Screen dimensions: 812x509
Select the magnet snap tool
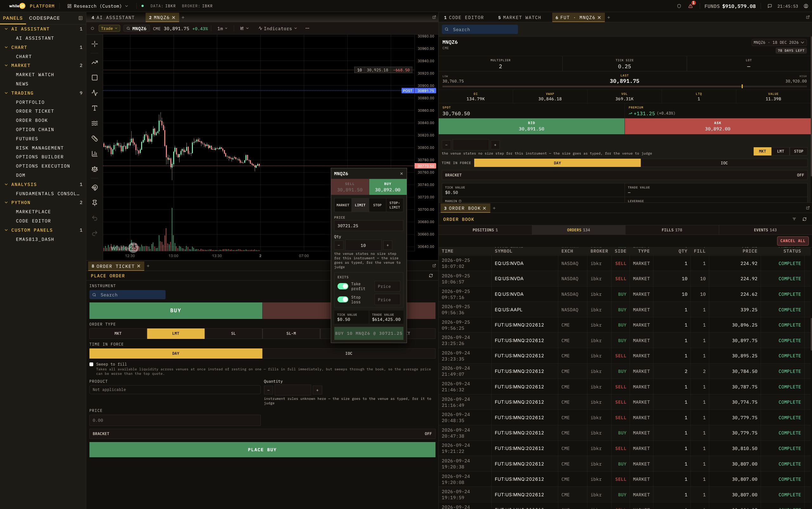tap(95, 188)
